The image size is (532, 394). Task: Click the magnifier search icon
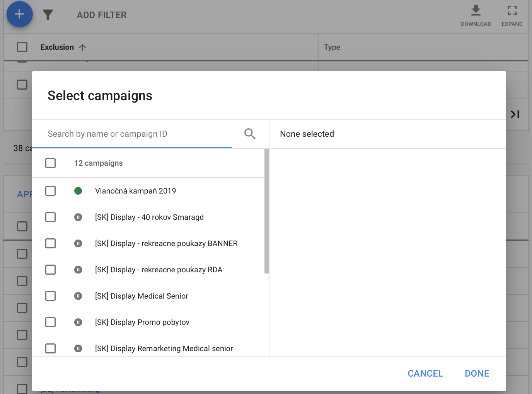click(250, 134)
